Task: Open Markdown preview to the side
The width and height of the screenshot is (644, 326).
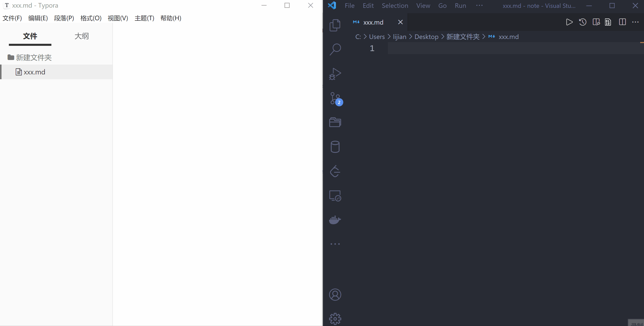Action: click(596, 22)
